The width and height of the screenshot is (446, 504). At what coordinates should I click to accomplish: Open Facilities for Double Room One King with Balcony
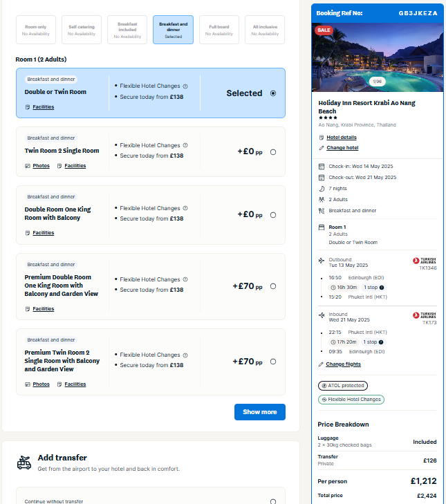coord(44,233)
